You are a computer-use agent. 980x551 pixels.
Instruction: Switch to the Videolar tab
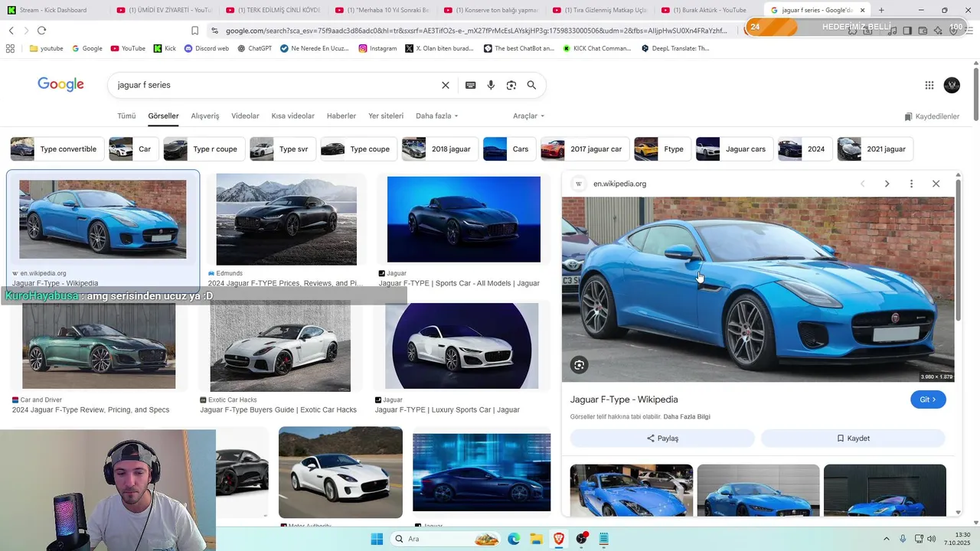coord(245,116)
